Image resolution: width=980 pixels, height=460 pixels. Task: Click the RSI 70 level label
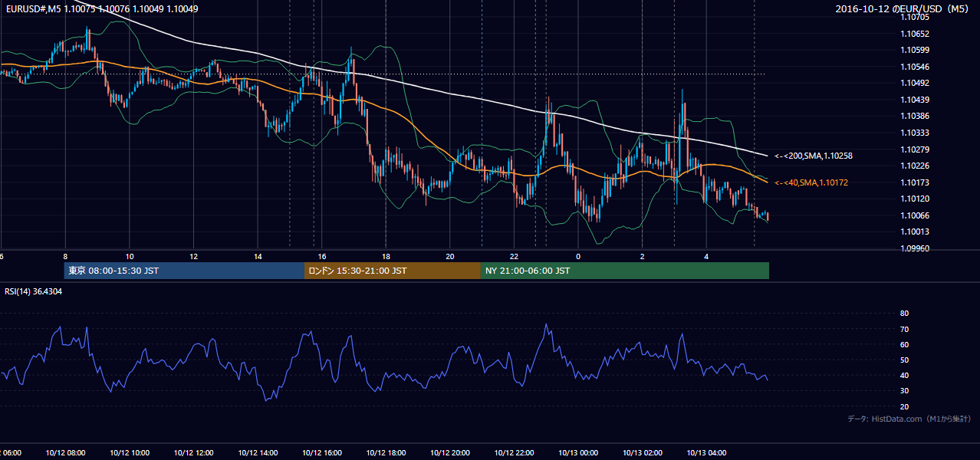[x=904, y=329]
